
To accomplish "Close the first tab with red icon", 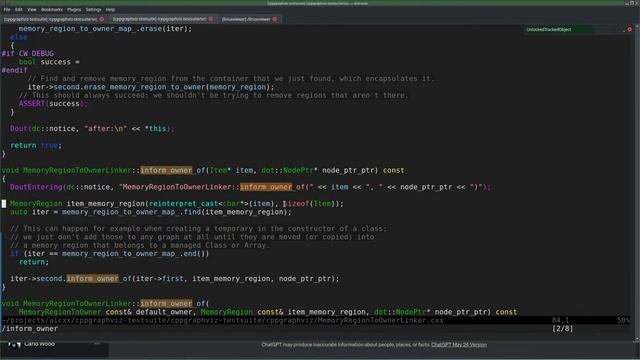I will coord(102,19).
